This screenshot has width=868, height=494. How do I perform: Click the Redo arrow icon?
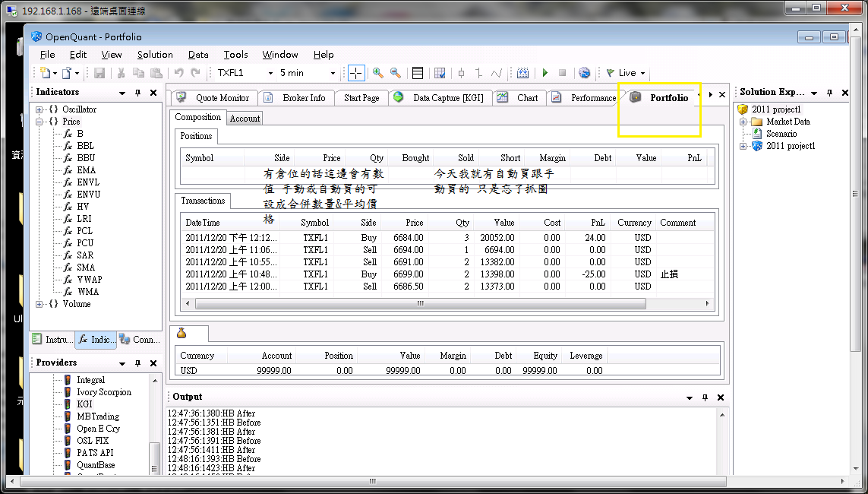click(195, 73)
